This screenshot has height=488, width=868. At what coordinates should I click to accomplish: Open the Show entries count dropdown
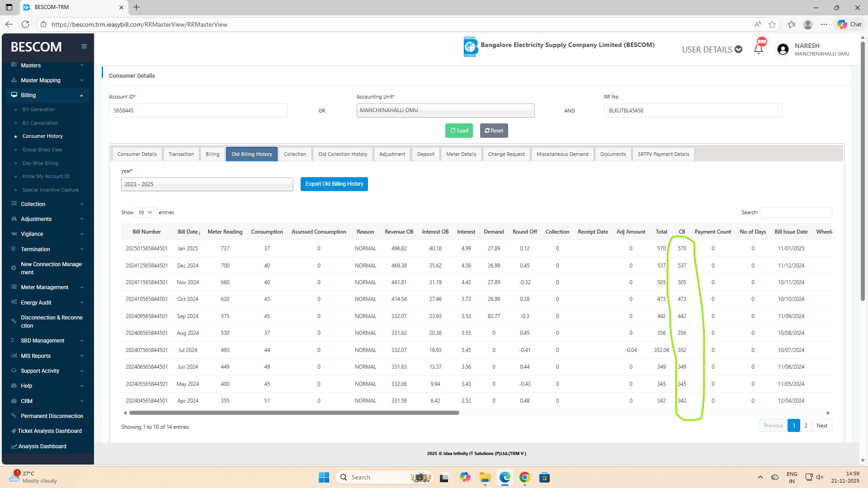[146, 212]
